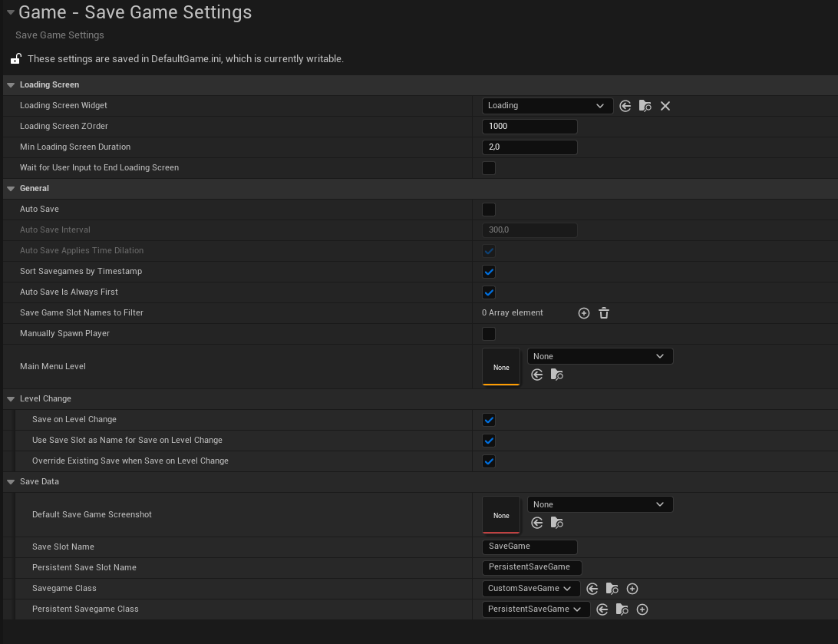Enable Manually Spawn Player option
This screenshot has height=644, width=838.
pos(489,334)
